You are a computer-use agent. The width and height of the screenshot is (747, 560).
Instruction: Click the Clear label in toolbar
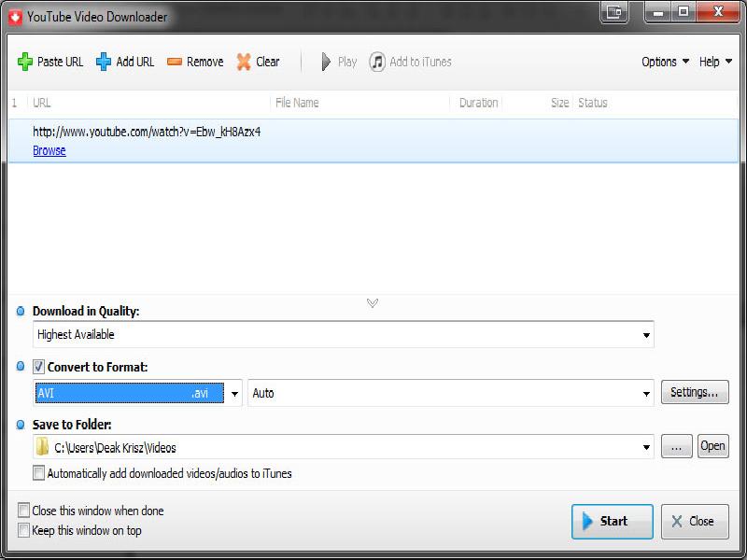click(x=268, y=62)
